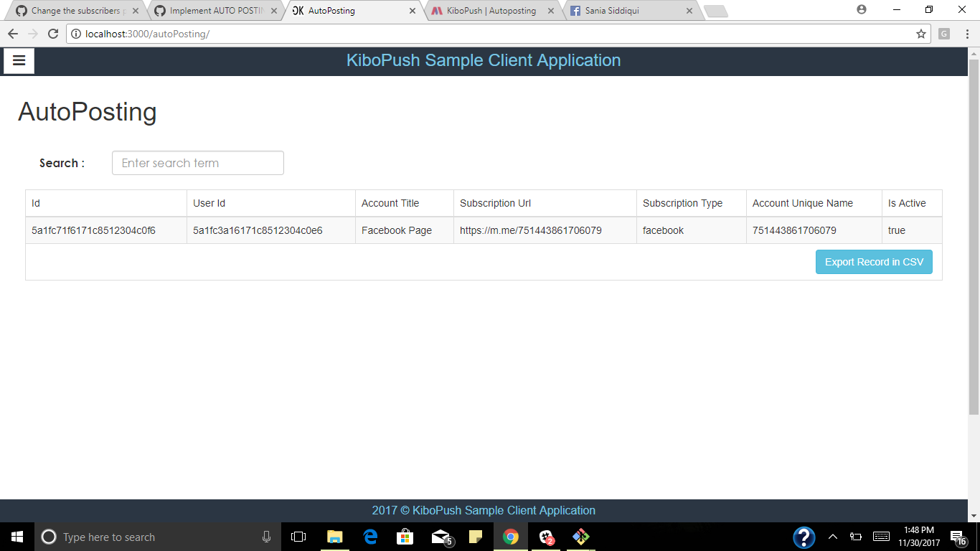Launch File Explorer from taskbar
Screen dimensions: 980x551
(x=334, y=537)
